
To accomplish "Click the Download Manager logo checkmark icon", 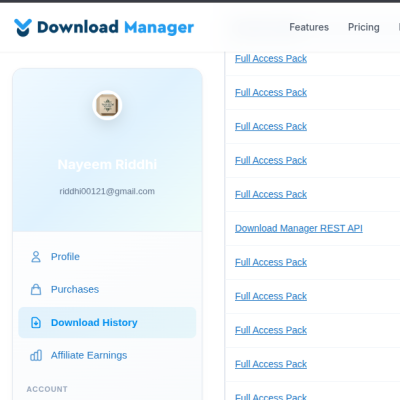I will (23, 27).
